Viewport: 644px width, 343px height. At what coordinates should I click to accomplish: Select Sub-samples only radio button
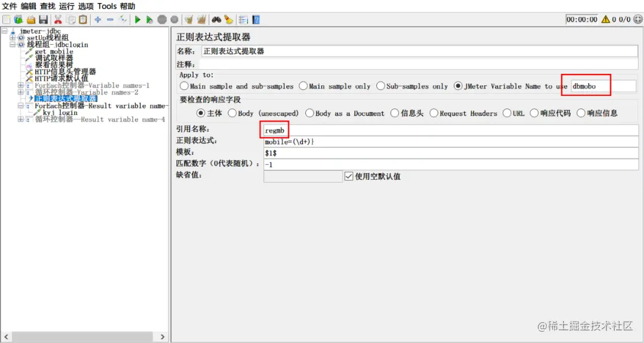click(x=380, y=86)
